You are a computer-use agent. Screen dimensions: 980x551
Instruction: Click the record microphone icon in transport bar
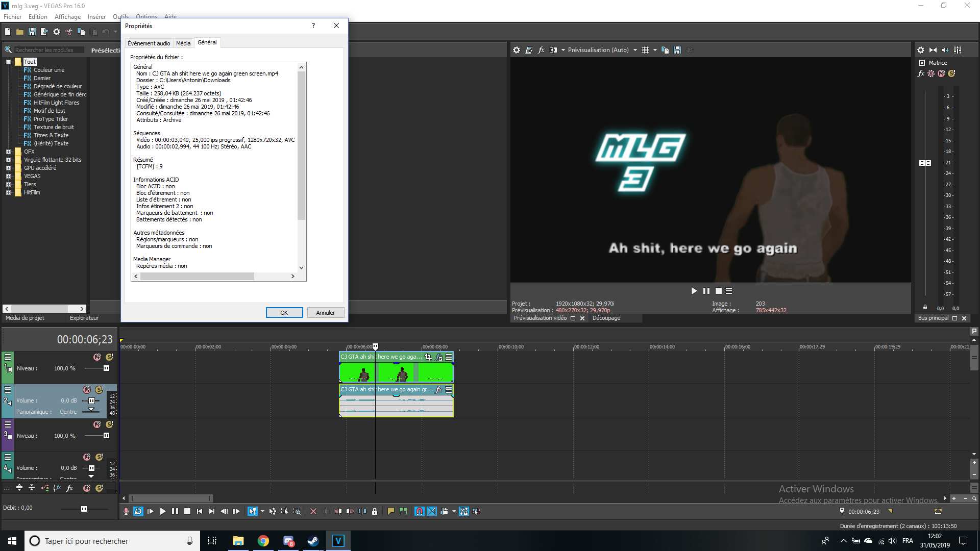(x=126, y=511)
